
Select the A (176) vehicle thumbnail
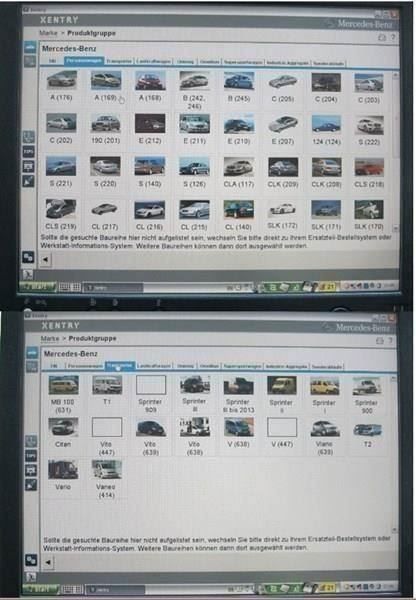tap(61, 80)
